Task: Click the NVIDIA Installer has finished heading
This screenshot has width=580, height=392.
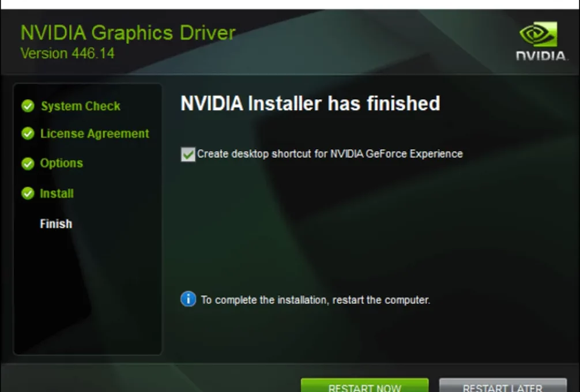Action: (310, 103)
